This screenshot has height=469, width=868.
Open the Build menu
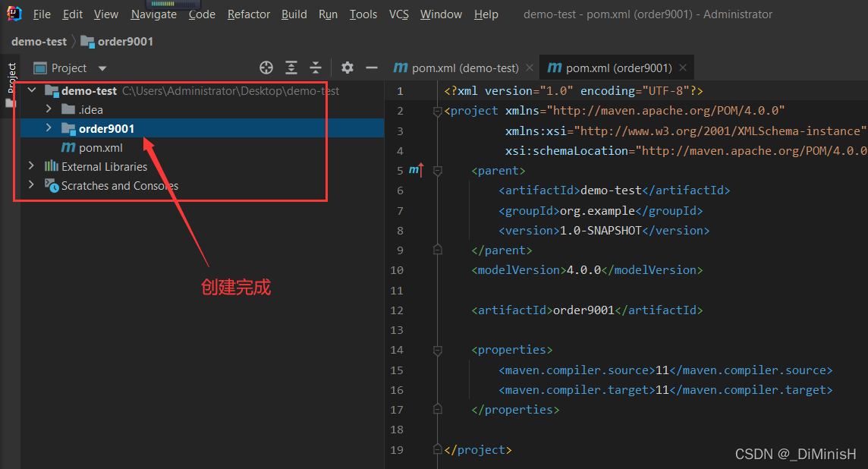(x=294, y=14)
